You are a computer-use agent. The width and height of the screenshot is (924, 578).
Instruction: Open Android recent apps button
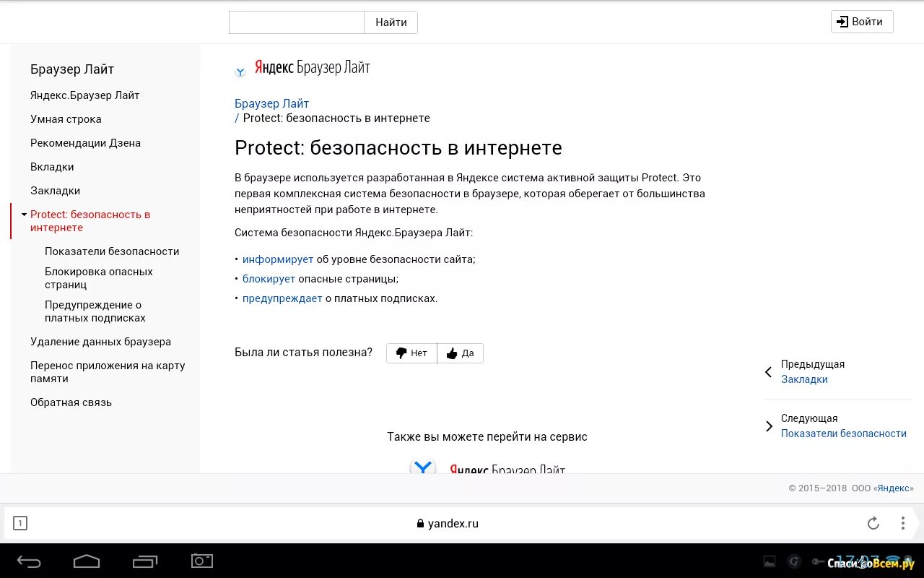[145, 561]
